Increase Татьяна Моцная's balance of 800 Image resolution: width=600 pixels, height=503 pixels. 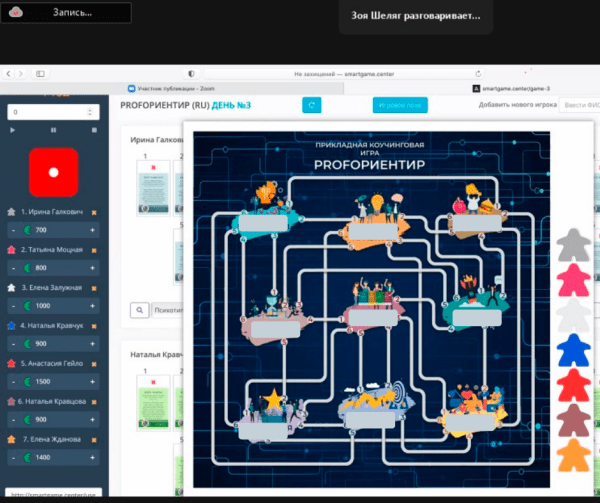click(x=92, y=268)
